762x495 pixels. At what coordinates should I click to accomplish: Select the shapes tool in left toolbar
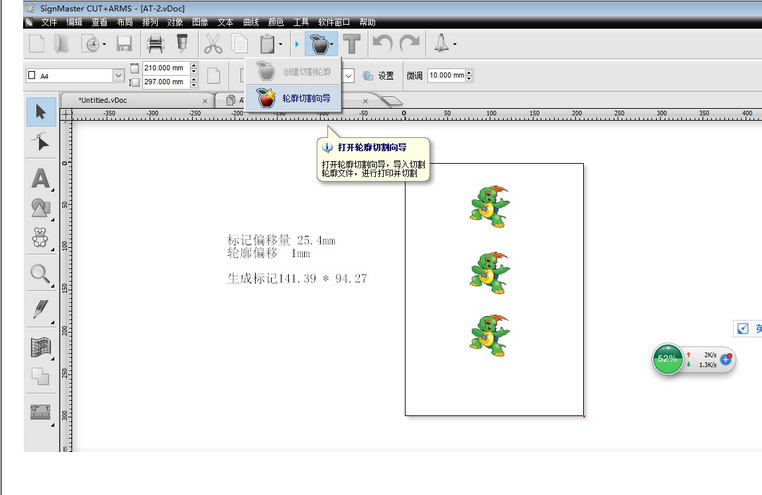pyautogui.click(x=40, y=208)
